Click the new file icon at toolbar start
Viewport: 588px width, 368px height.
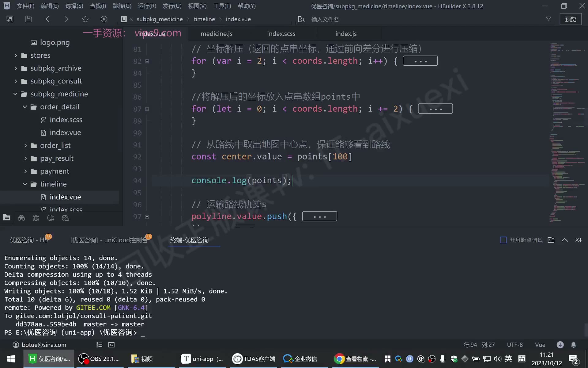10,19
